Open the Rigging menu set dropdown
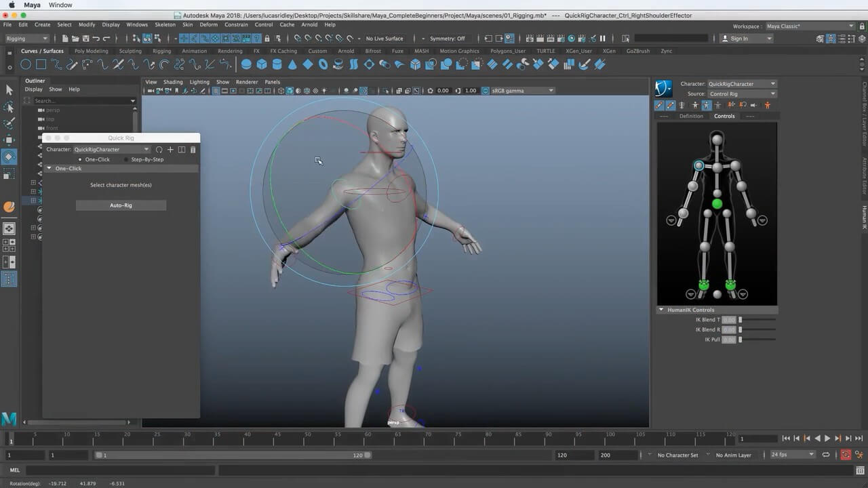 [27, 39]
